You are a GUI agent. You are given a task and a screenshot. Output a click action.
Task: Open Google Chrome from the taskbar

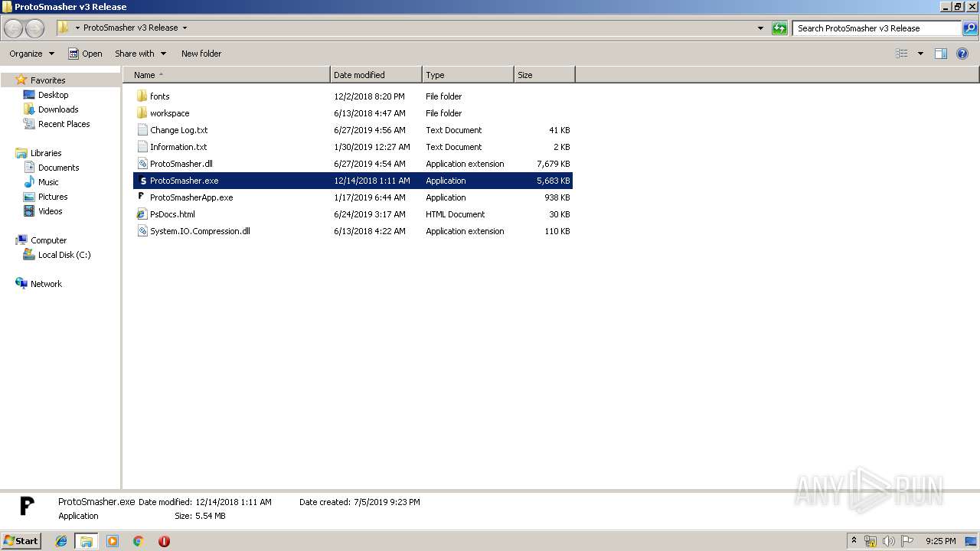point(139,541)
